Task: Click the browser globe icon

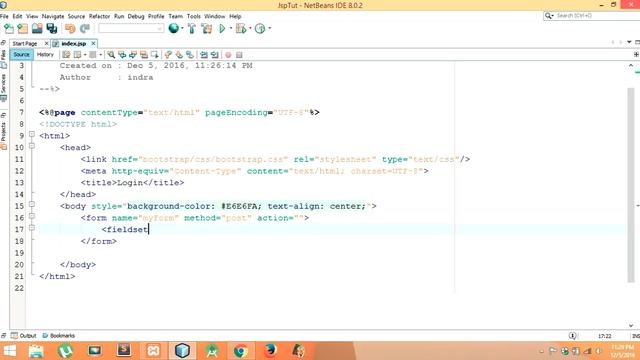Action: (173, 29)
